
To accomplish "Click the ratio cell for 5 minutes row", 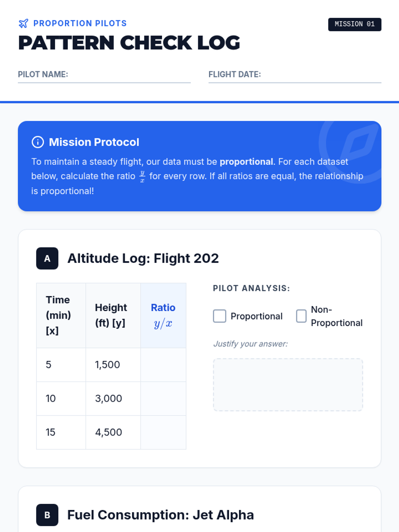I will tap(163, 365).
